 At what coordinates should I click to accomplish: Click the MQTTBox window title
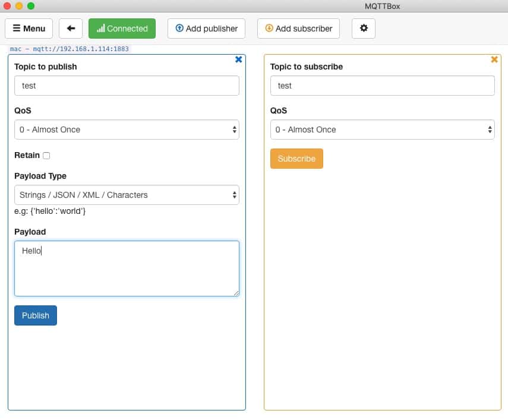[382, 6]
